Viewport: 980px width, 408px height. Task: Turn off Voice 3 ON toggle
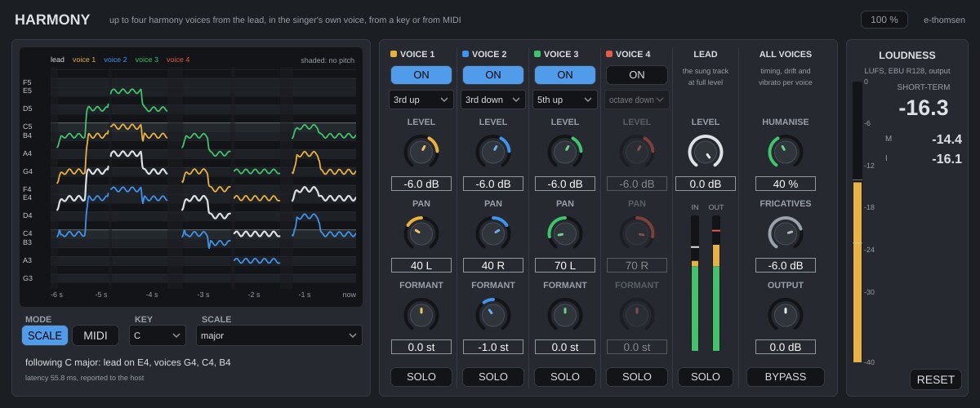pyautogui.click(x=565, y=74)
